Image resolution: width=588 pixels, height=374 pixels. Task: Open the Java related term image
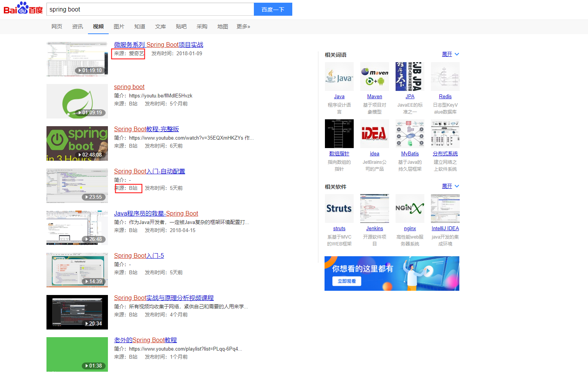click(x=339, y=76)
